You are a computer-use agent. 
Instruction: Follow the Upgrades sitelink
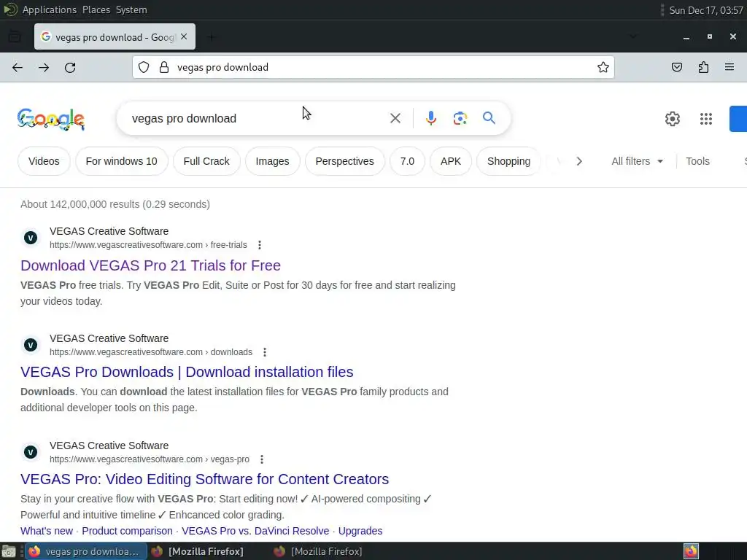tap(360, 531)
